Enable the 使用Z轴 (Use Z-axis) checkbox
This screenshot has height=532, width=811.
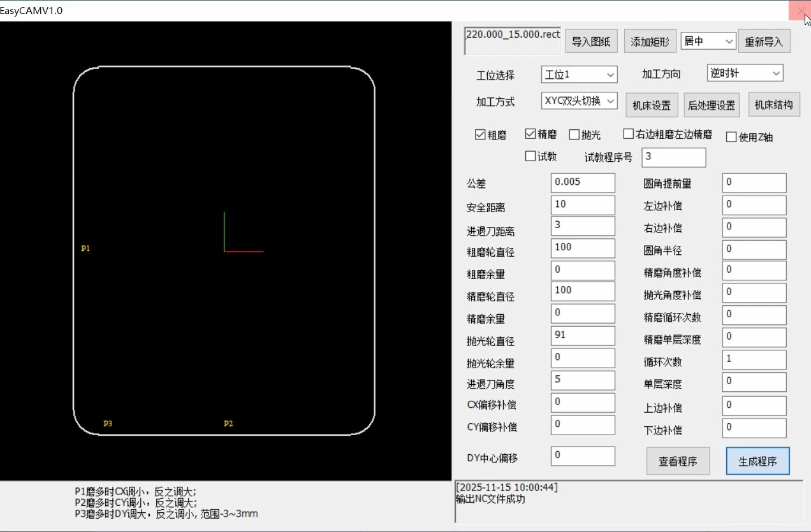(x=731, y=136)
